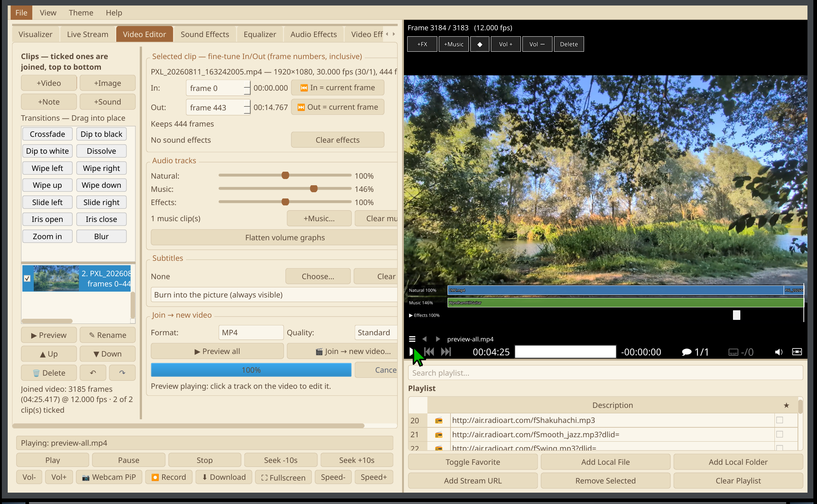Mute using the speaker volume icon

tap(778, 352)
